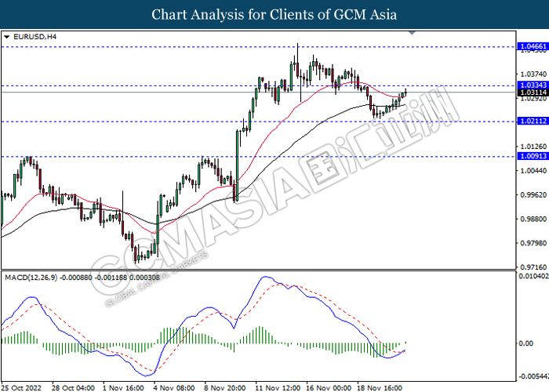The width and height of the screenshot is (549, 392).
Task: Click the 25 Oct 2022 date label
Action: pyautogui.click(x=21, y=388)
